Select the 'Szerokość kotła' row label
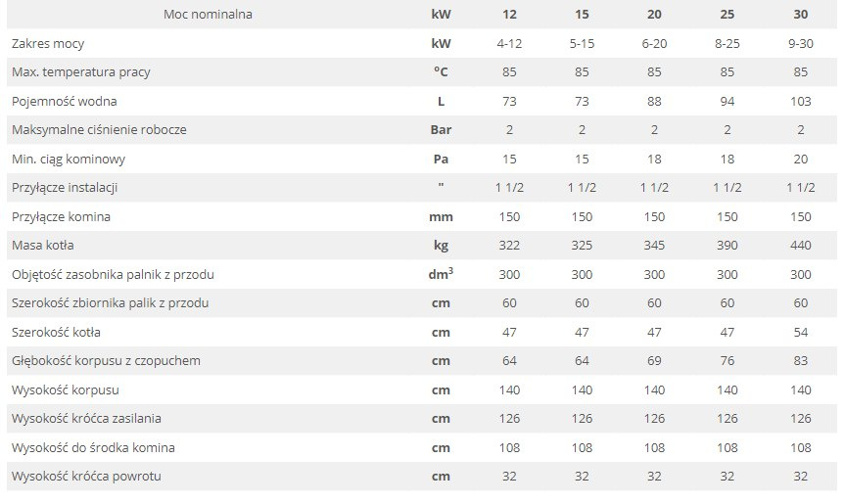This screenshot has width=845, height=504. (56, 332)
